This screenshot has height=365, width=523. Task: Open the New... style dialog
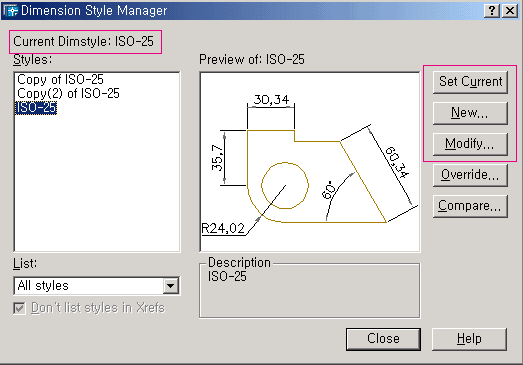(470, 113)
